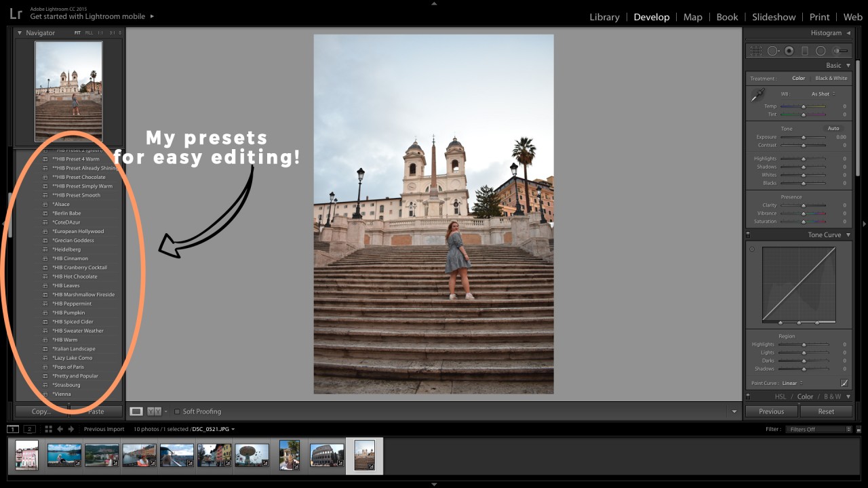868x488 pixels.
Task: Click the Paste button
Action: (x=96, y=411)
